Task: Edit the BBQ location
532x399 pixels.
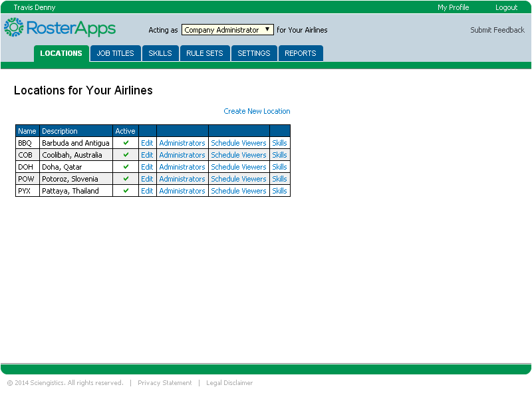Action: pyautogui.click(x=147, y=143)
